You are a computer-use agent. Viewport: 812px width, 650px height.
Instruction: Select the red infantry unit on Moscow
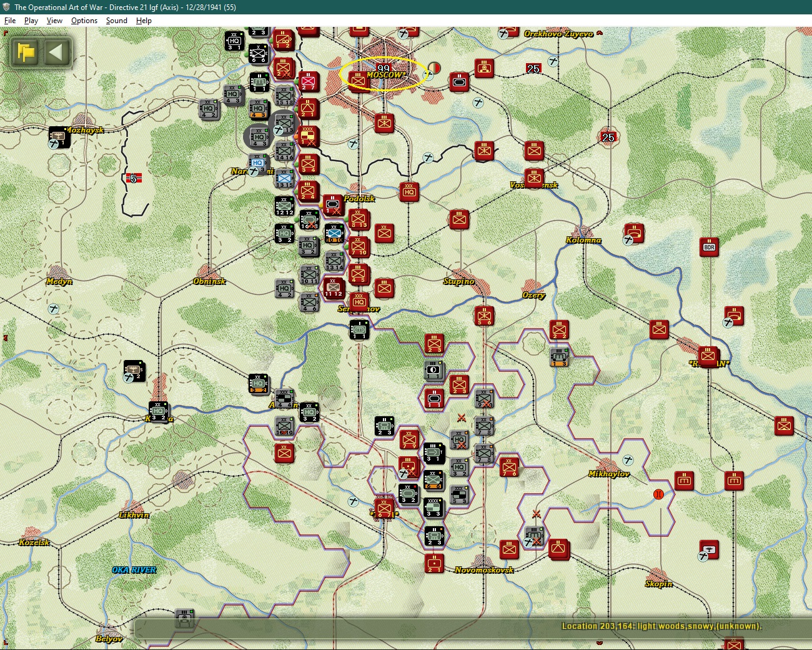click(358, 81)
